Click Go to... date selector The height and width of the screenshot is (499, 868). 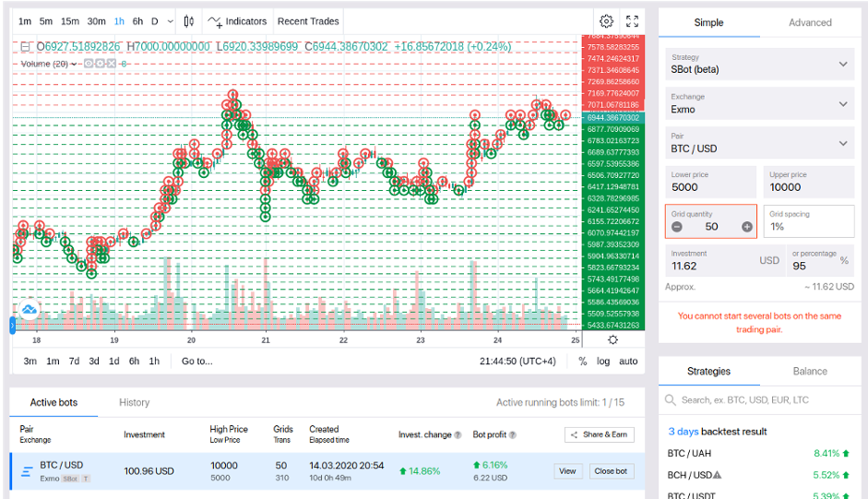coord(197,361)
